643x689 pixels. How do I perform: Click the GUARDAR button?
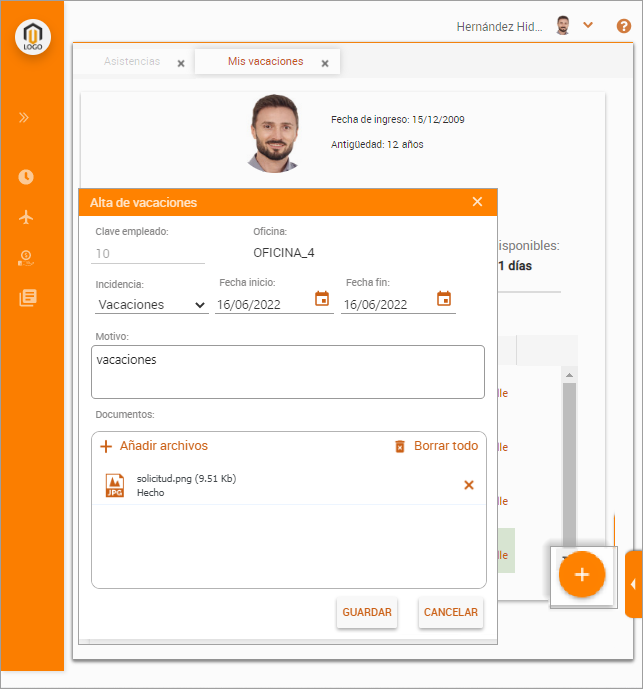click(x=366, y=612)
